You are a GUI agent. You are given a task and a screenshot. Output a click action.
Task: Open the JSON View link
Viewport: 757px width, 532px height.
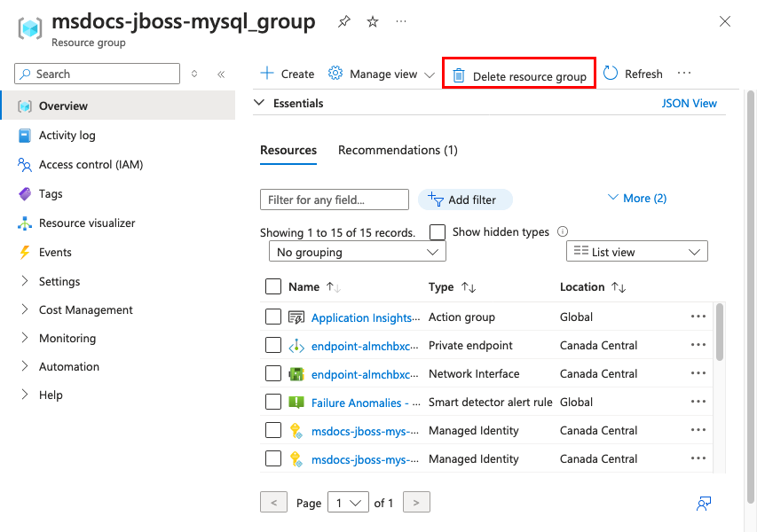(689, 104)
